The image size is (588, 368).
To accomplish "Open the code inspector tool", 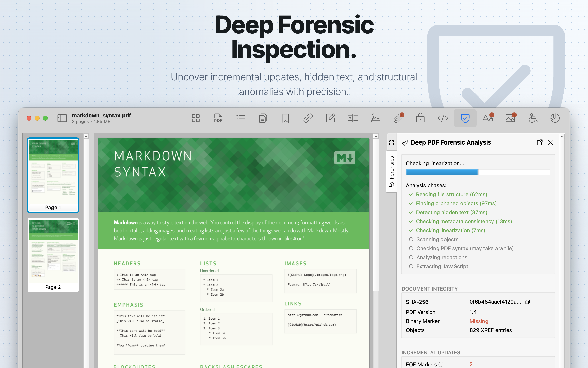I will (x=443, y=118).
